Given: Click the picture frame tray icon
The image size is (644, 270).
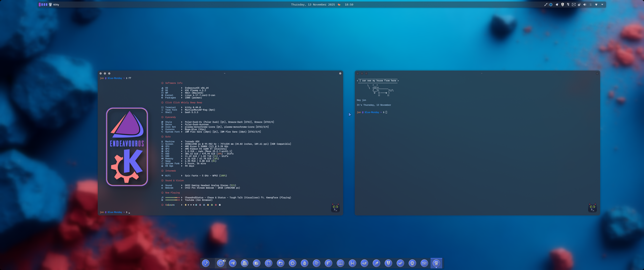Looking at the screenshot, I should (574, 5).
